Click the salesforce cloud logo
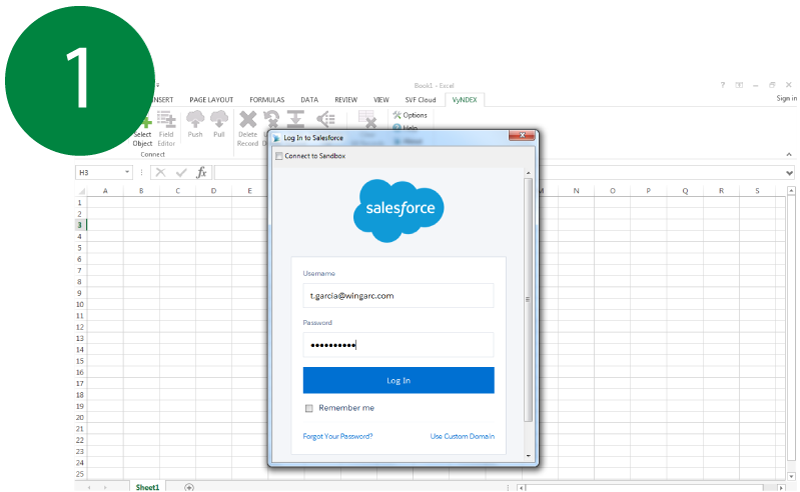Image resolution: width=800 pixels, height=492 pixels. click(398, 209)
